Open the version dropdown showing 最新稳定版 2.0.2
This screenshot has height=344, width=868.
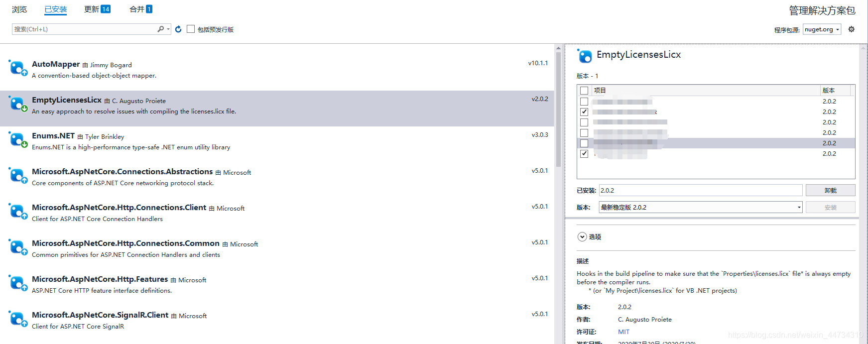700,207
